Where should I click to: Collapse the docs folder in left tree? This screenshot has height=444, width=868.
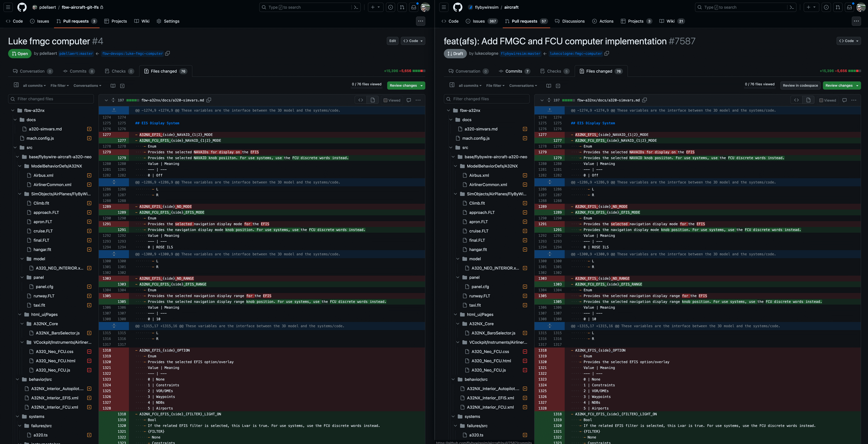15,120
